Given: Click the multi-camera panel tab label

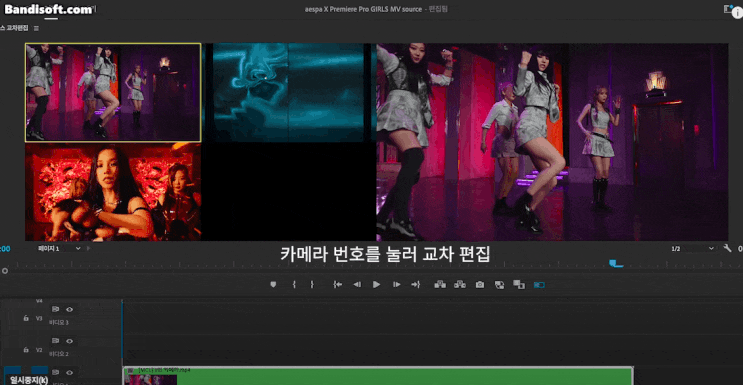Looking at the screenshot, I should [14, 28].
